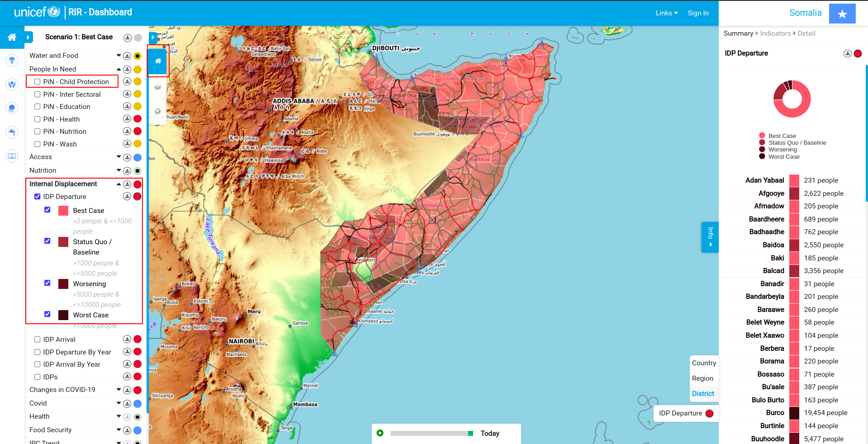Screen dimensions: 868x444
Task: Click the RIR - Dashboard title
Action: tap(100, 12)
